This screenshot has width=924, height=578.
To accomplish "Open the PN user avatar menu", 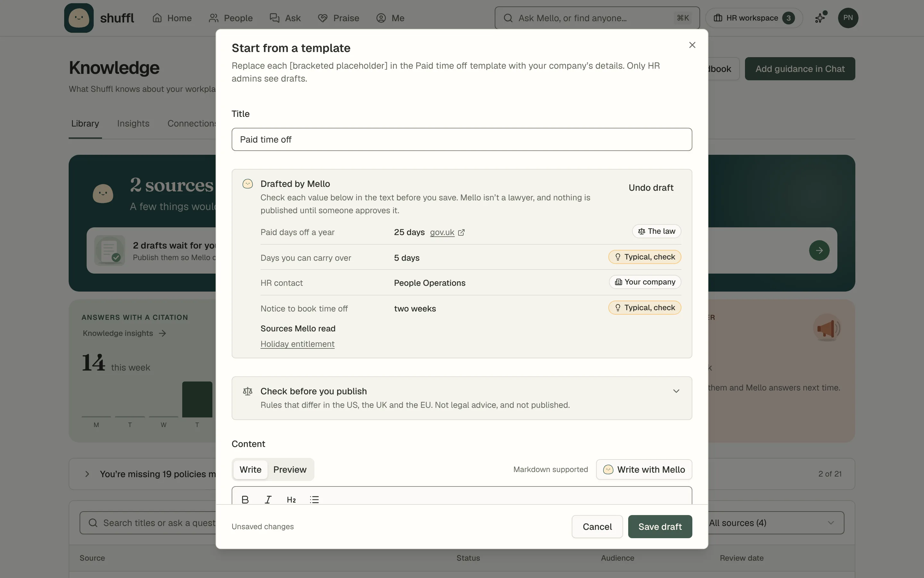I will [x=848, y=18].
